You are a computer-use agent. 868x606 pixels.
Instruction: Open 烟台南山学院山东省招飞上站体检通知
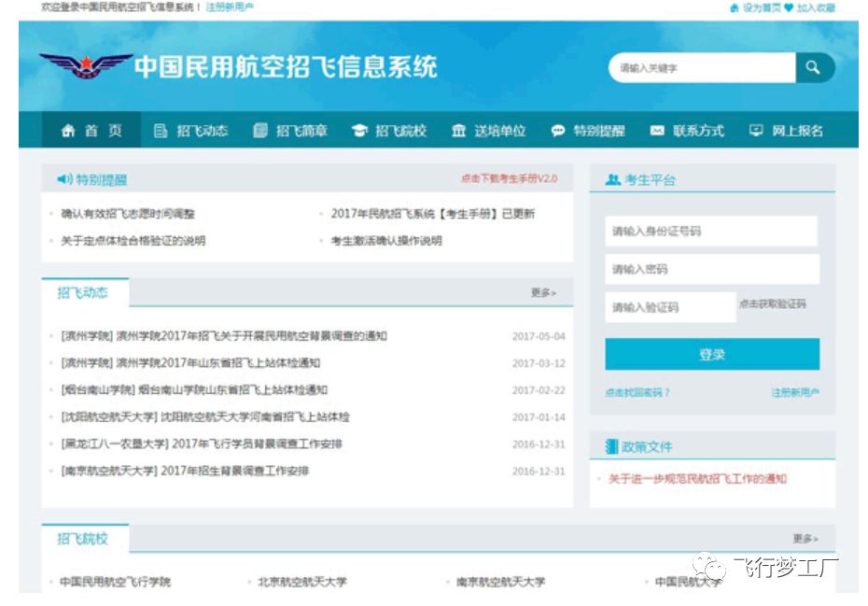[x=194, y=390]
